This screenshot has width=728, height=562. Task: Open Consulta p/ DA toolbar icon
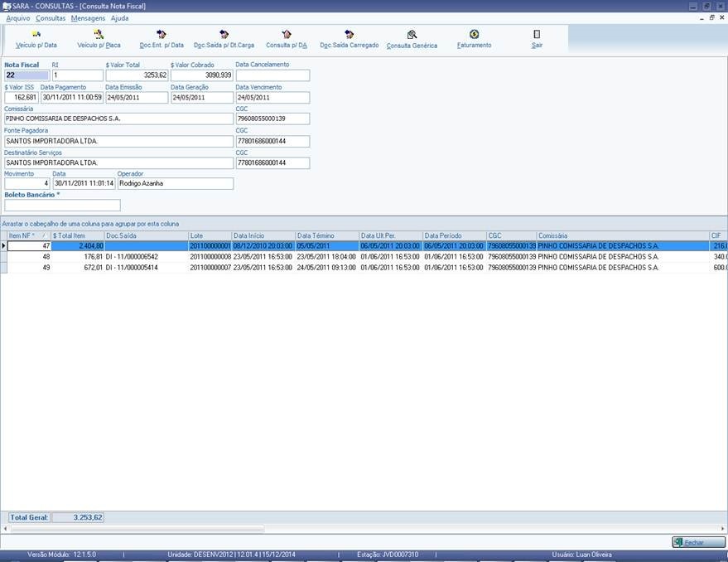pyautogui.click(x=286, y=34)
